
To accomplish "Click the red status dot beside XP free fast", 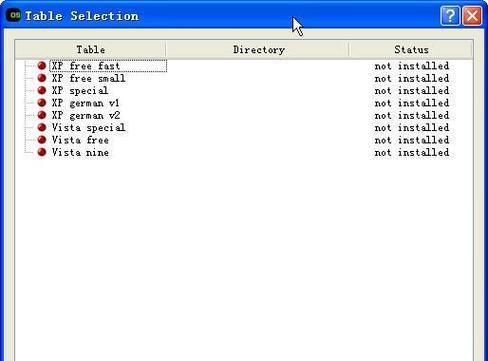I will 42,66.
